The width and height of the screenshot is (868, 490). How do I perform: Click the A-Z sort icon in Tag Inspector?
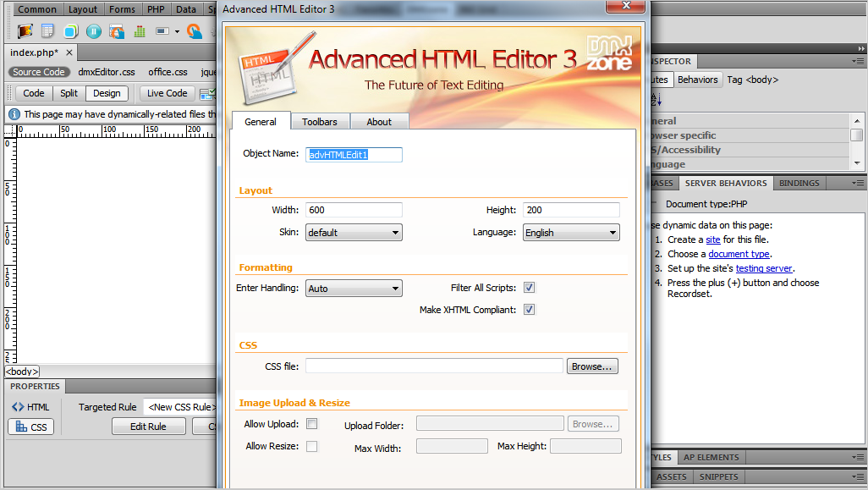pyautogui.click(x=656, y=100)
